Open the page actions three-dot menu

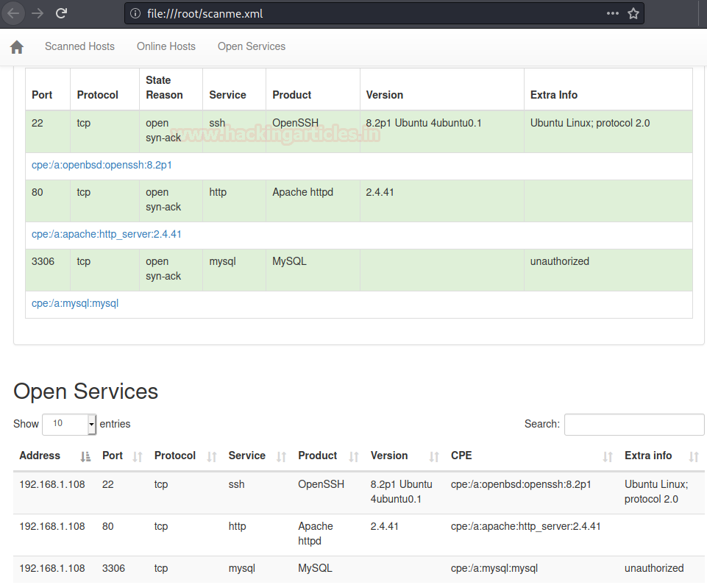coord(613,13)
